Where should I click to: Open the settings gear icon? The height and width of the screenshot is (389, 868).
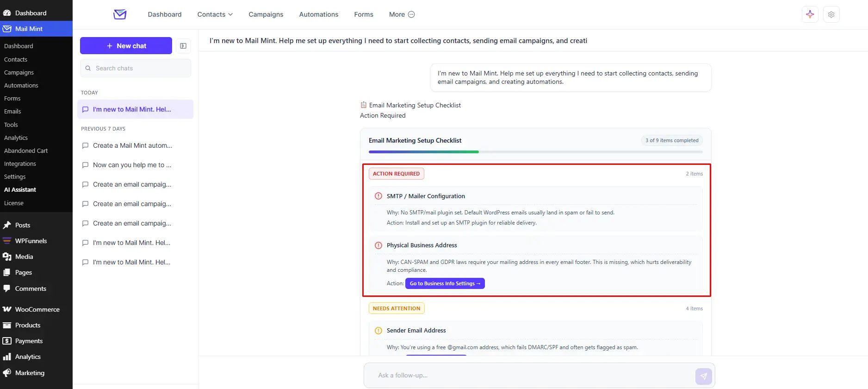pos(831,14)
